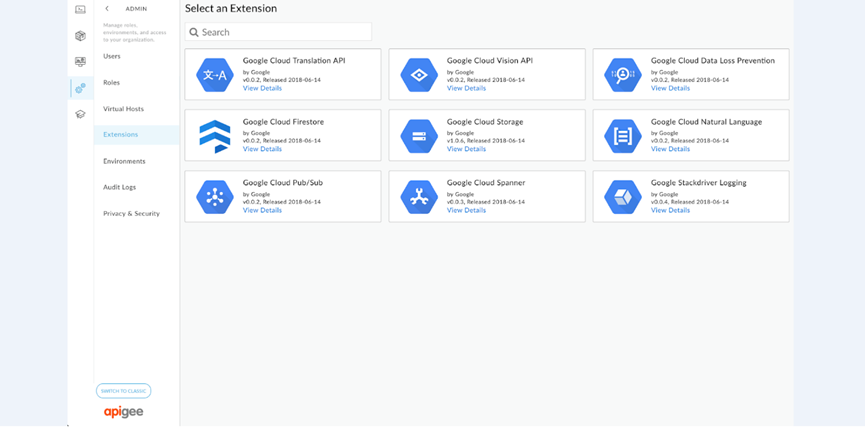The width and height of the screenshot is (865, 427).
Task: Click the Switch to Classic button
Action: click(x=124, y=391)
